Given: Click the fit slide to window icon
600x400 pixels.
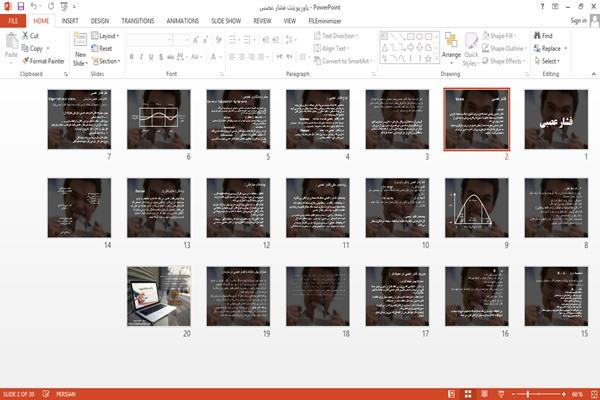Looking at the screenshot, I should 594,394.
